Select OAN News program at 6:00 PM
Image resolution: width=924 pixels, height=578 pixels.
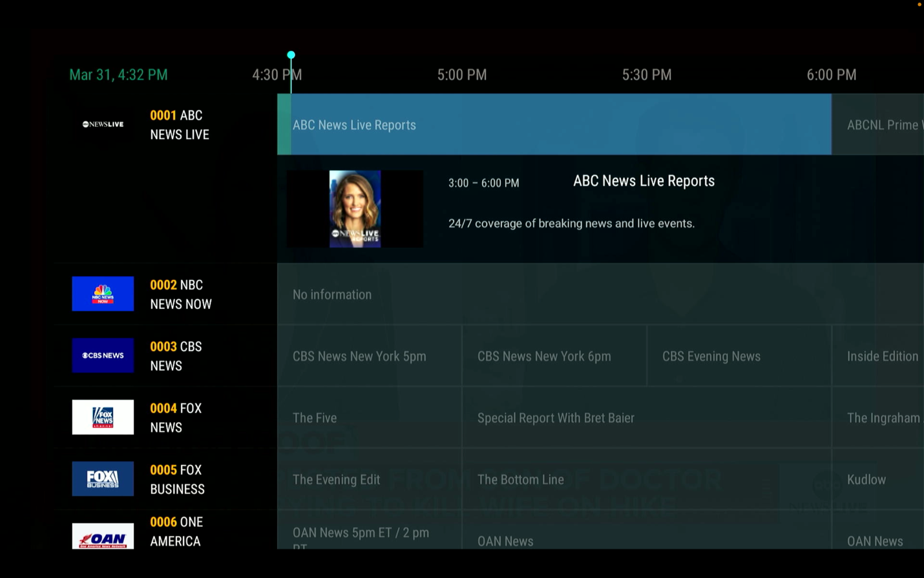[x=878, y=530]
